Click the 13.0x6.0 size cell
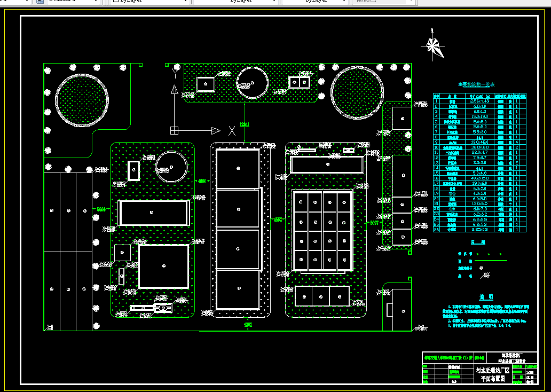The height and width of the screenshot is (392, 551). [479, 183]
